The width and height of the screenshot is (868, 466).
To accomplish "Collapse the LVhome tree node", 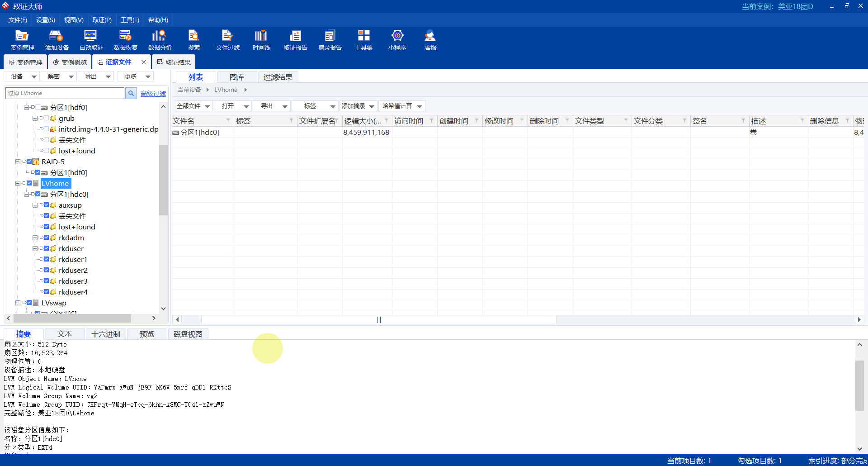I will (x=18, y=183).
